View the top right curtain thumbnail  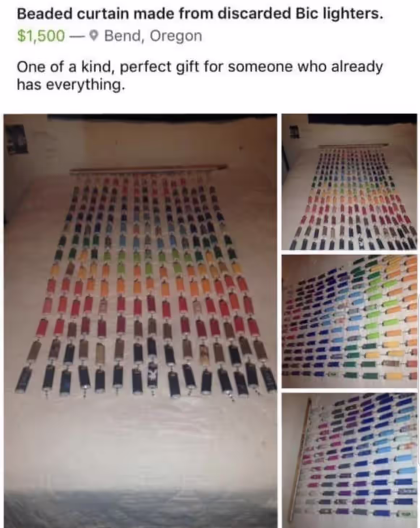349,182
